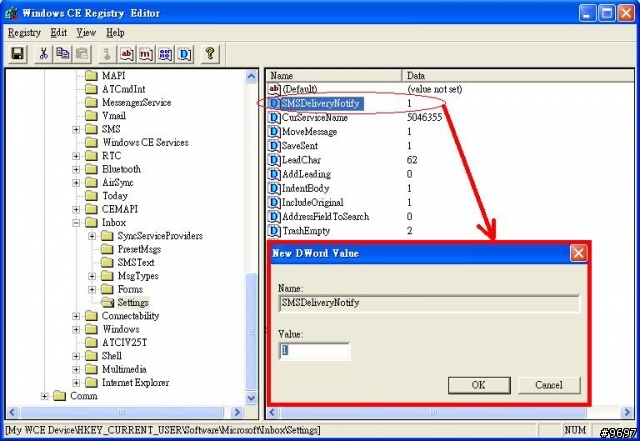The width and height of the screenshot is (640, 441).
Task: Select the SMSDeliveryNotify value row
Action: tap(320, 103)
